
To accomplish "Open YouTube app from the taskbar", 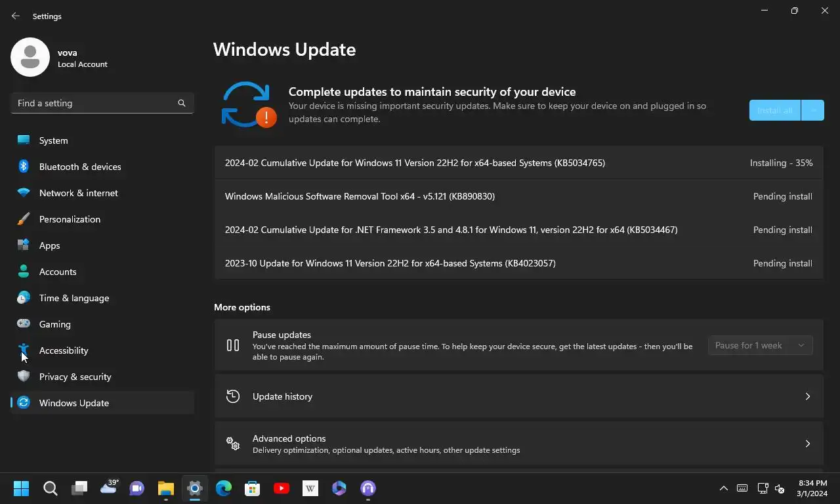I will (282, 488).
